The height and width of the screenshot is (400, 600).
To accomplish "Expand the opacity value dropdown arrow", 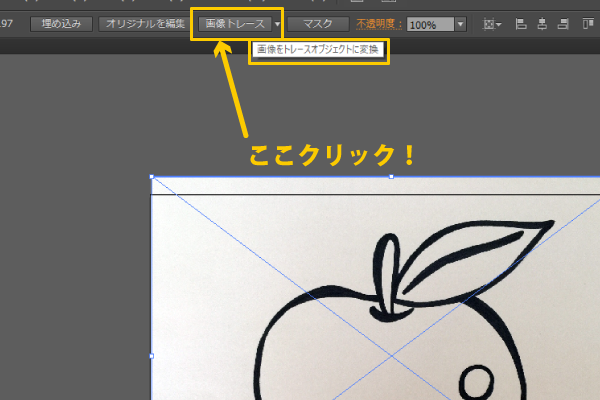I will 460,23.
